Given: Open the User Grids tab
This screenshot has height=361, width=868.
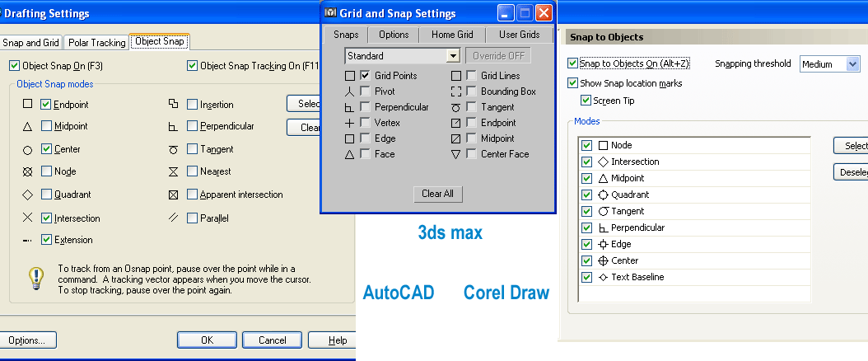Looking at the screenshot, I should [520, 35].
